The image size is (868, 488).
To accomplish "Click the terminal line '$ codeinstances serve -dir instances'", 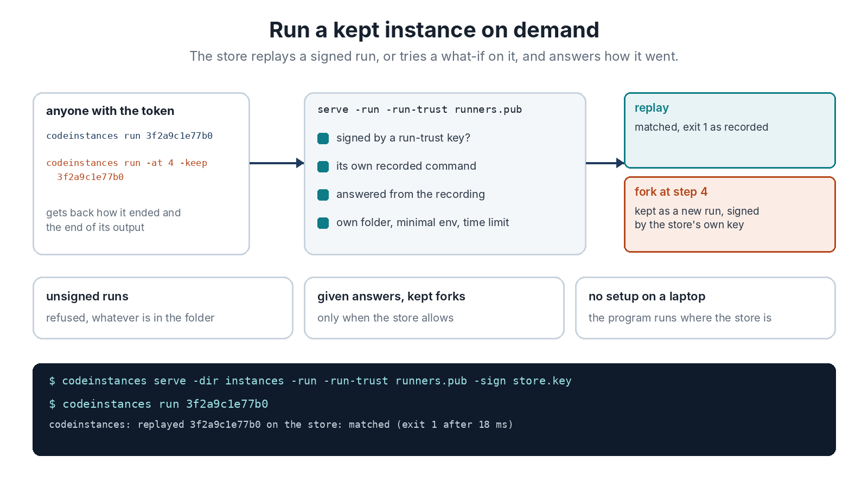I will tap(310, 381).
